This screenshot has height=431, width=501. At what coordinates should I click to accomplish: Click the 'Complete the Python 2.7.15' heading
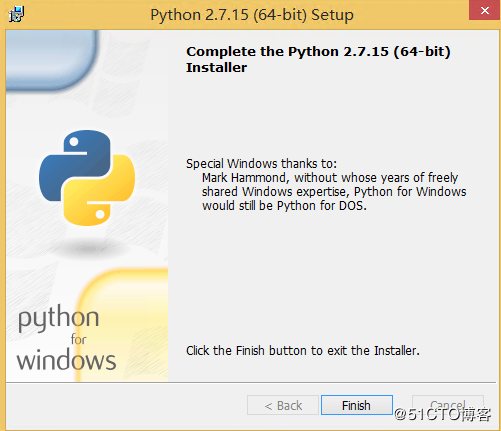point(318,59)
